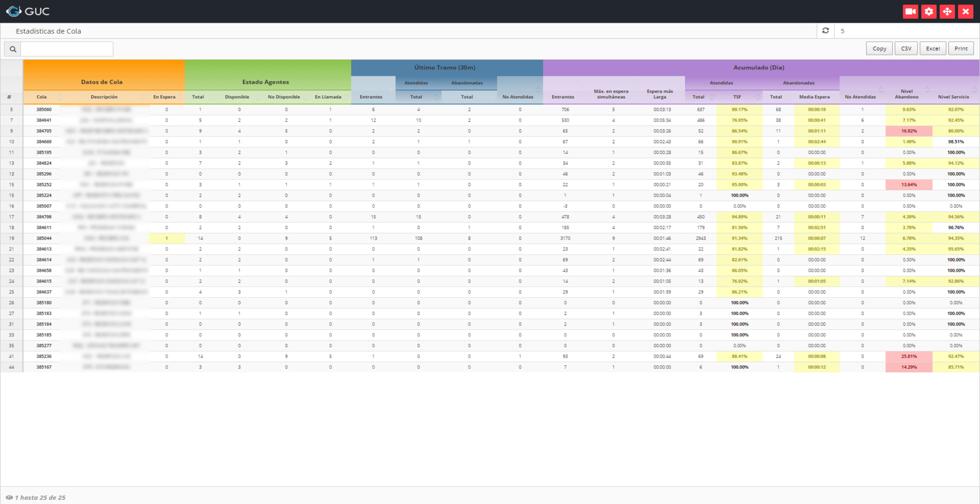Click Datos de Cola group header
The height and width of the screenshot is (504, 980).
click(102, 82)
